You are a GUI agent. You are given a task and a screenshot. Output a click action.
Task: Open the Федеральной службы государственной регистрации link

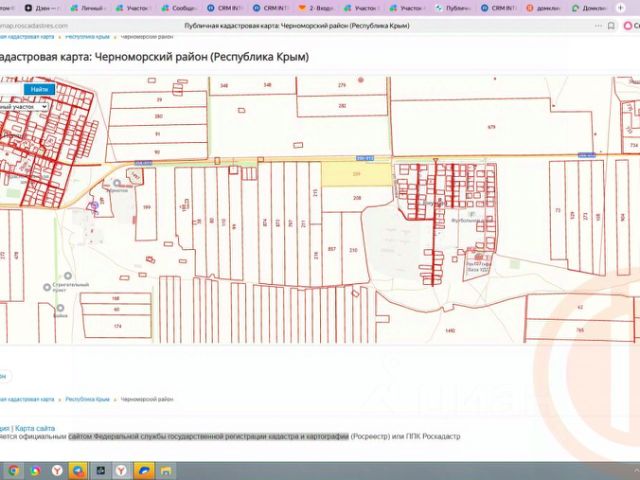point(209,436)
